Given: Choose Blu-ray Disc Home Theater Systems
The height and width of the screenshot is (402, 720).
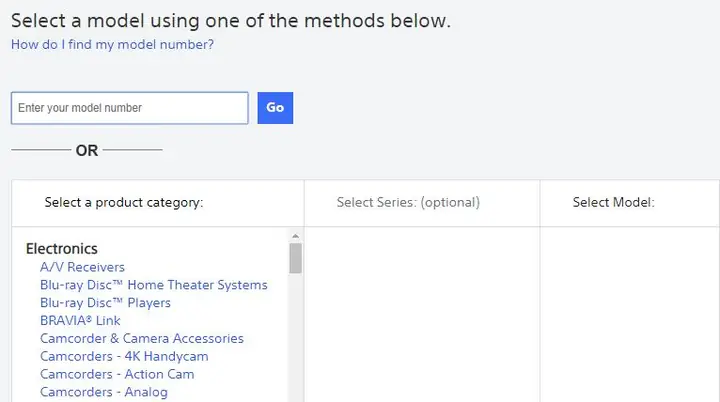Looking at the screenshot, I should pos(153,285).
